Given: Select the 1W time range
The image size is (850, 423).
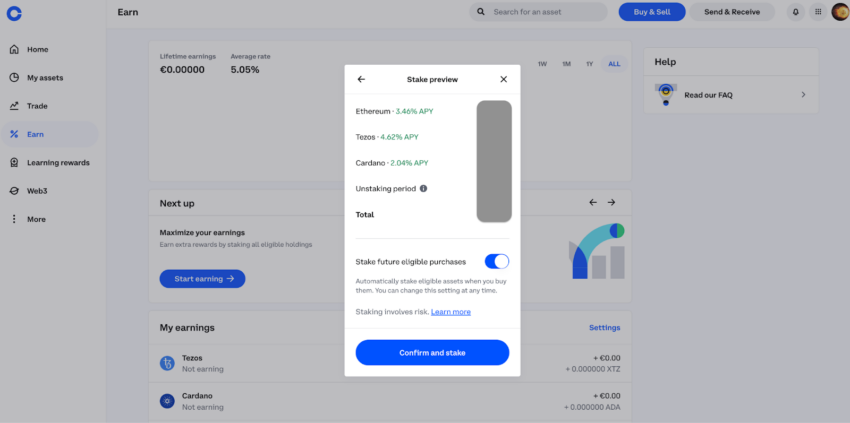Looking at the screenshot, I should 542,64.
